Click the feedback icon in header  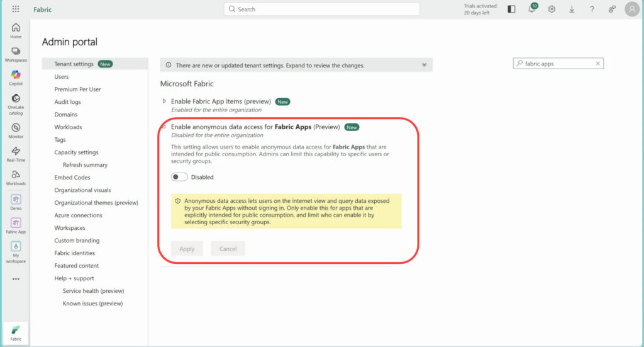coord(612,9)
